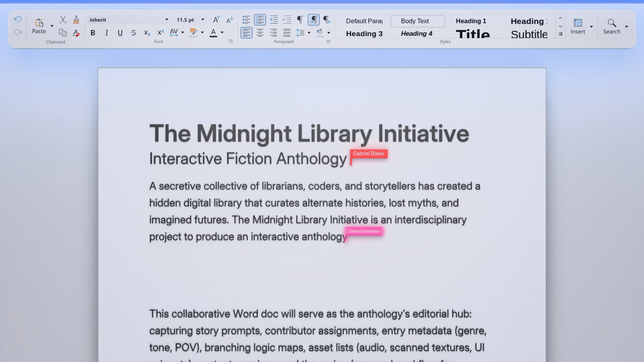Center align the paragraph
Viewport: 644px width, 362px height.
pos(260,33)
